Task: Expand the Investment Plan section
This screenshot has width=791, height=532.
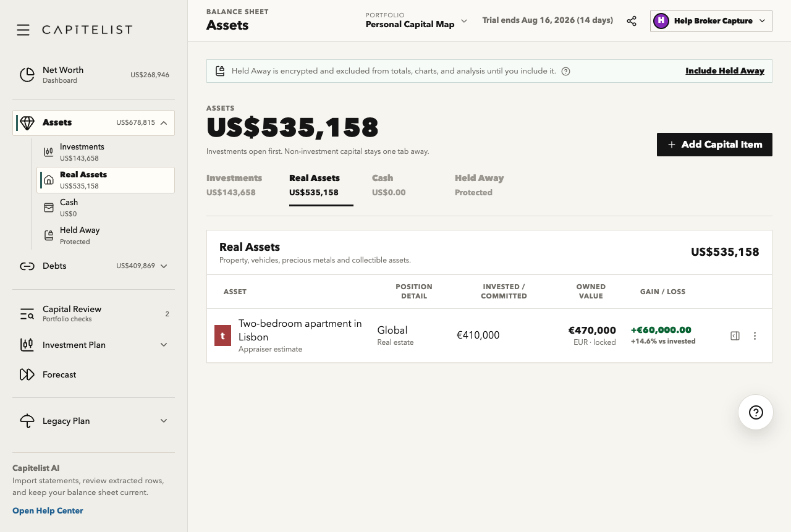Action: tap(164, 345)
